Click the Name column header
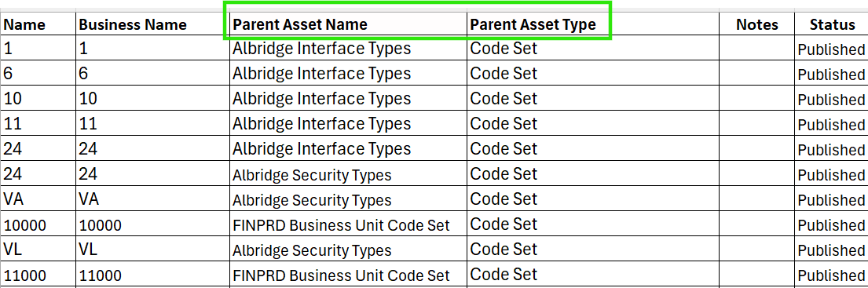The image size is (868, 288). tap(38, 24)
